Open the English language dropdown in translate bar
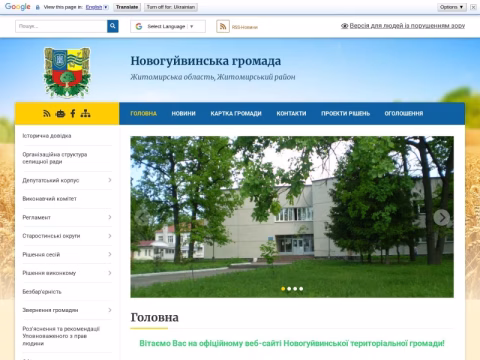 point(97,7)
